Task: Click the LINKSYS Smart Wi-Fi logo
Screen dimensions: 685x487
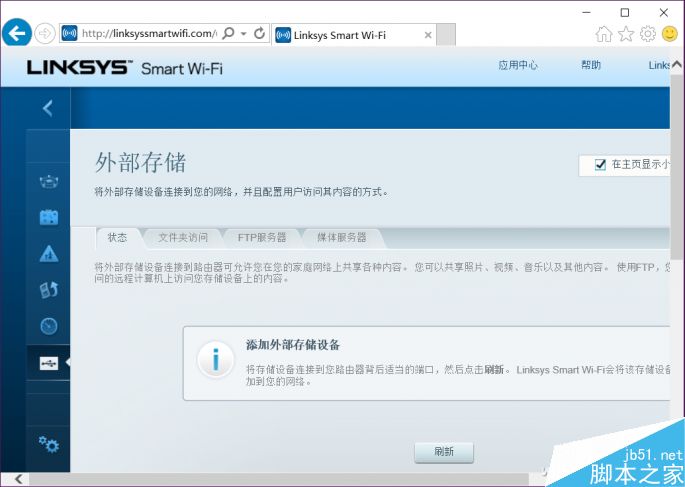Action: [125, 68]
